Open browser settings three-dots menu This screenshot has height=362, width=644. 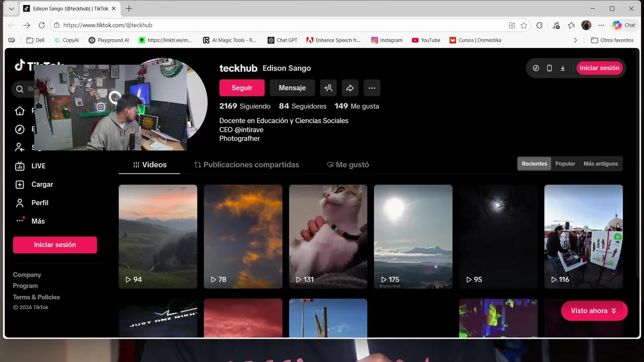click(x=601, y=25)
